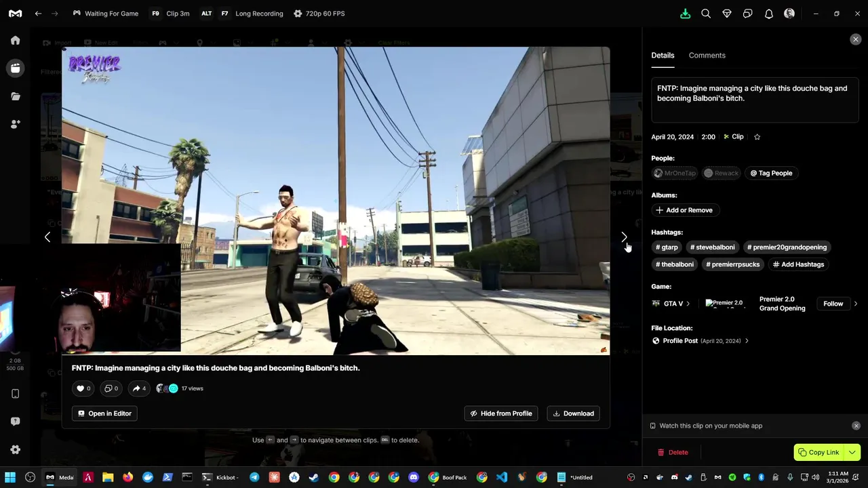Toggle the favorite star for the clip
This screenshot has width=868, height=488.
757,137
